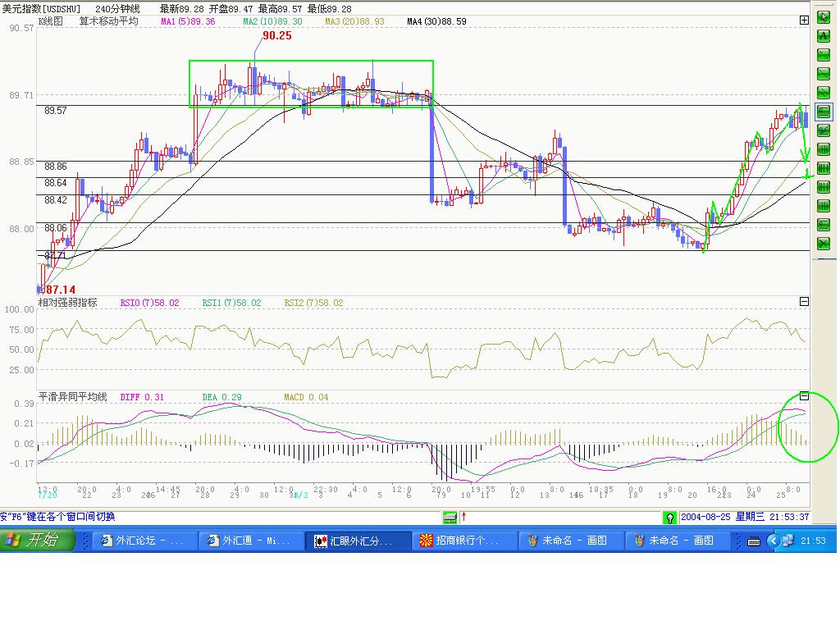Expand the K-line chart panel plus box
The height and width of the screenshot is (630, 840).
[x=804, y=21]
